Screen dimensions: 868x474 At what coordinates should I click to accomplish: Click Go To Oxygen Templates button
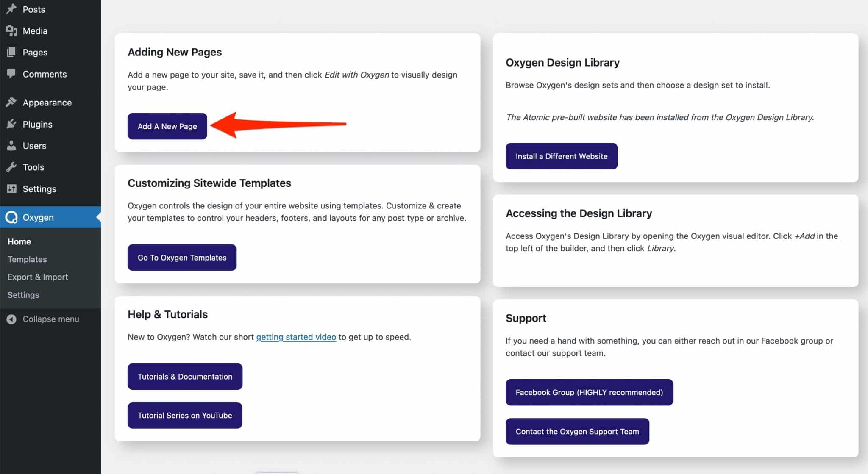(182, 257)
